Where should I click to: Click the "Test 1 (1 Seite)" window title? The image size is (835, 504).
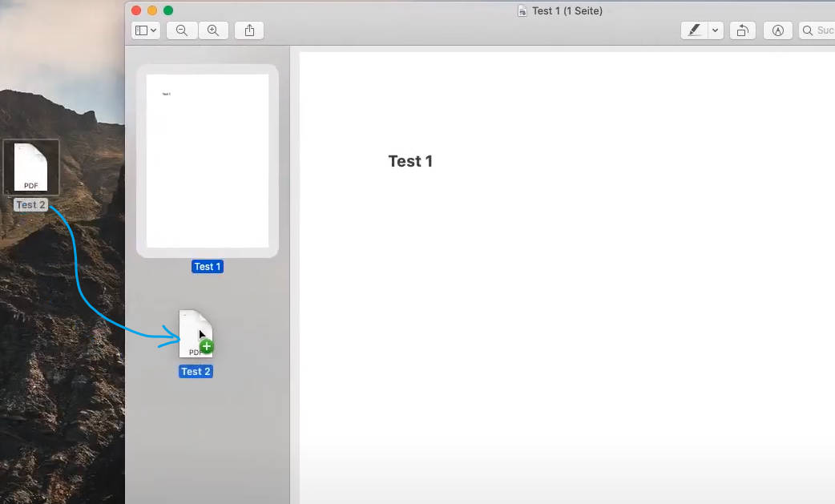(x=567, y=11)
